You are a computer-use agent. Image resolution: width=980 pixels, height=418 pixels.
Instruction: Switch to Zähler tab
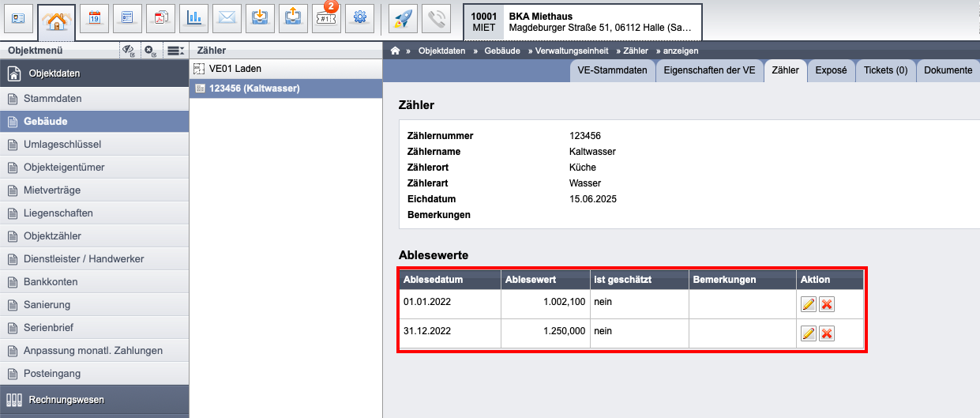[785, 71]
